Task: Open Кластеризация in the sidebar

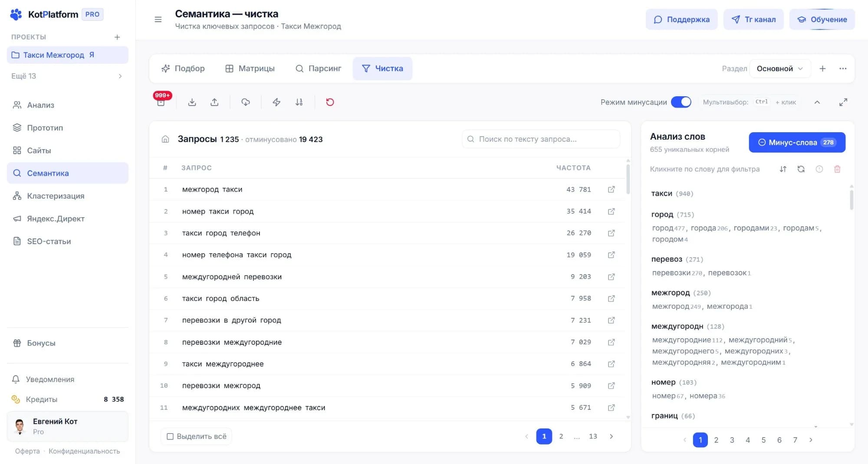Action: [x=67, y=196]
